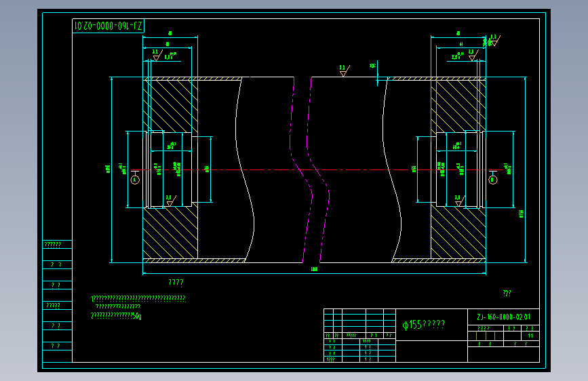Select the technical note ending in '5Xg'
This screenshot has height=381, width=588.
tap(116, 316)
